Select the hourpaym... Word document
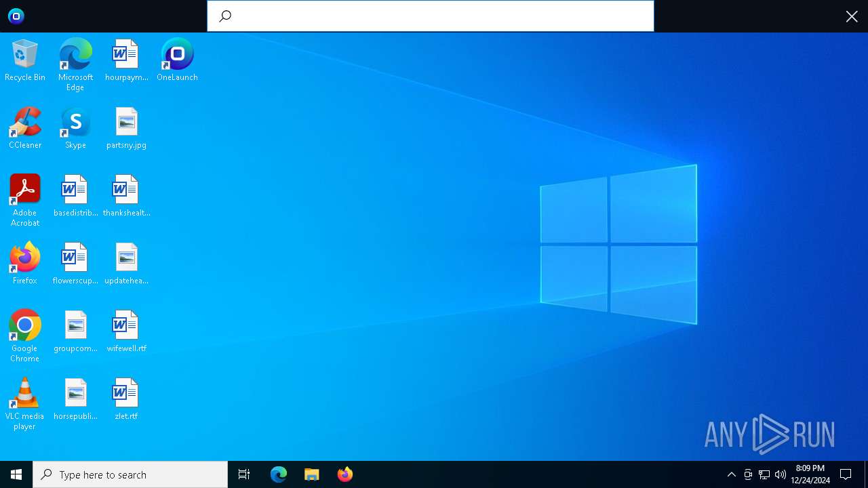 [x=126, y=60]
